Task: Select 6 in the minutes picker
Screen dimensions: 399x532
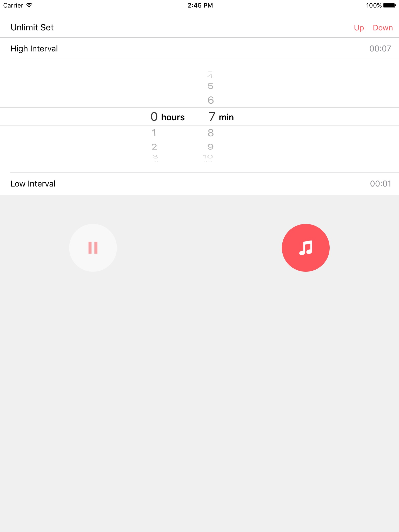Action: click(x=211, y=100)
